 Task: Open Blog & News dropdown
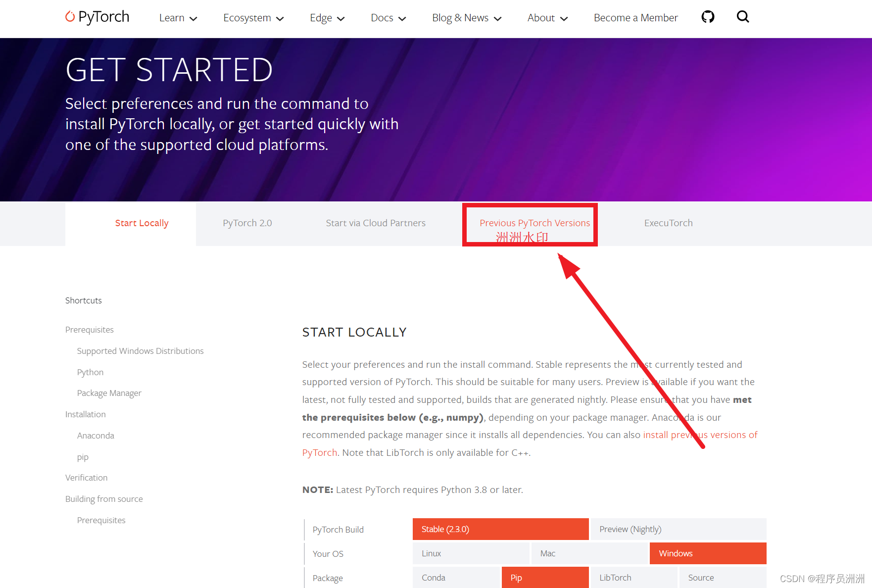[x=467, y=18]
